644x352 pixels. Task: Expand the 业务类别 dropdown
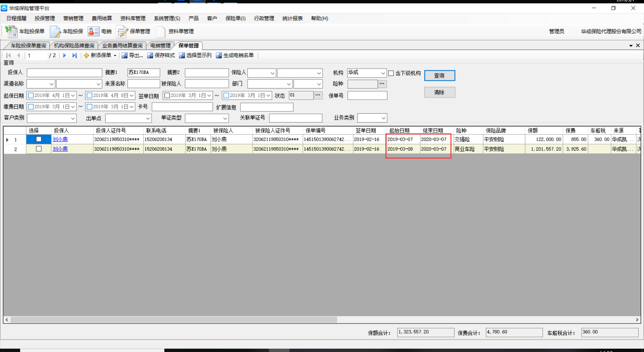pyautogui.click(x=383, y=118)
